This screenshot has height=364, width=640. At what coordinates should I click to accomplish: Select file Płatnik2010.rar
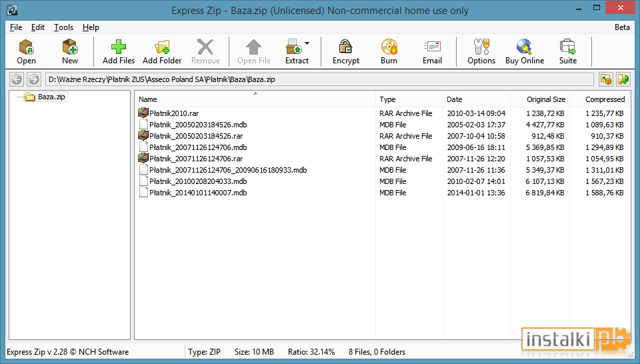(174, 113)
